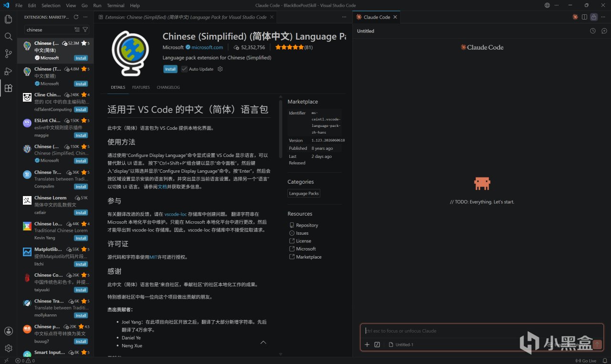611x364 pixels.
Task: Refresh the Extensions Marketplace list
Action: [76, 17]
